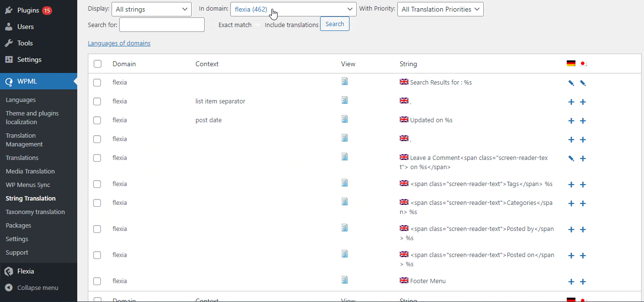Add Japanese translation for Footer Menu
The height and width of the screenshot is (302, 644).
[583, 282]
